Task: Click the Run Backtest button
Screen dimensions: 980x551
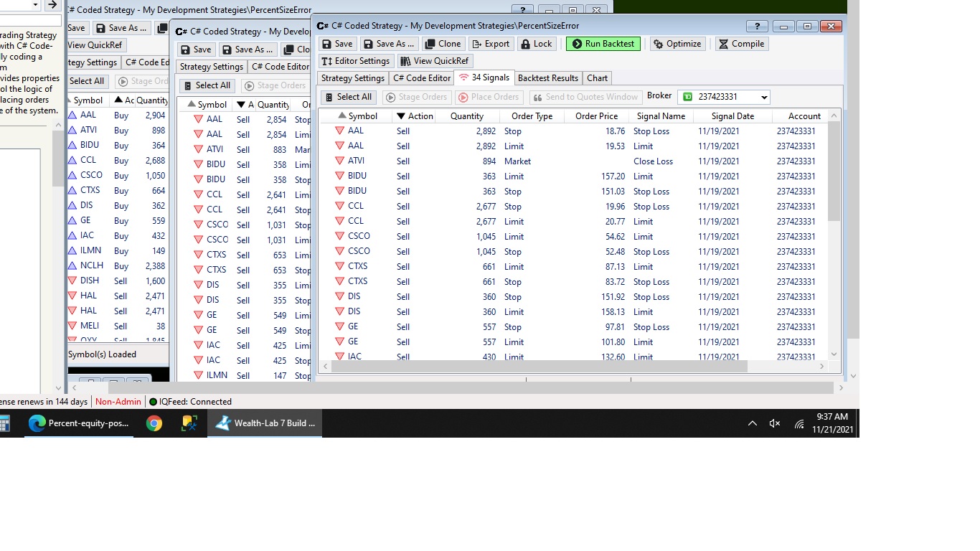Action: click(x=603, y=44)
